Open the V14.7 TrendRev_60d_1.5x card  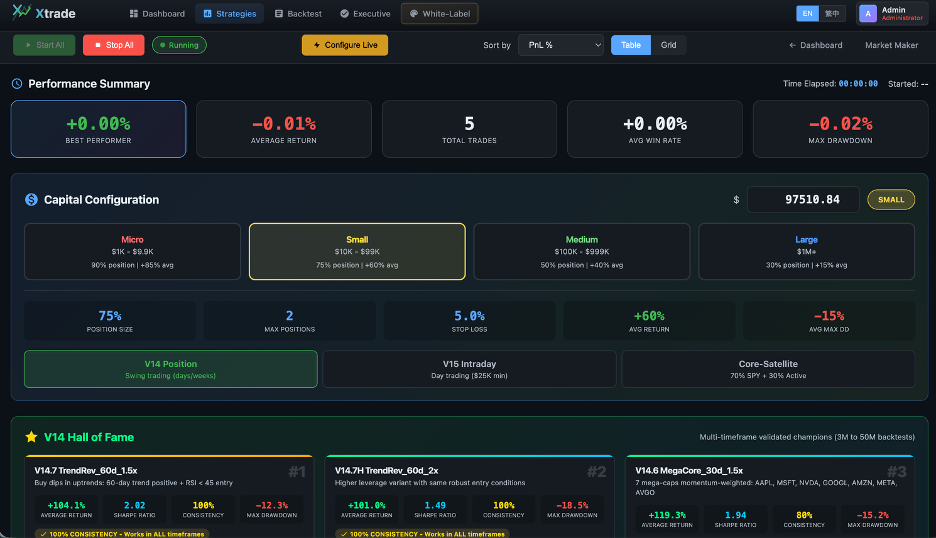click(170, 496)
